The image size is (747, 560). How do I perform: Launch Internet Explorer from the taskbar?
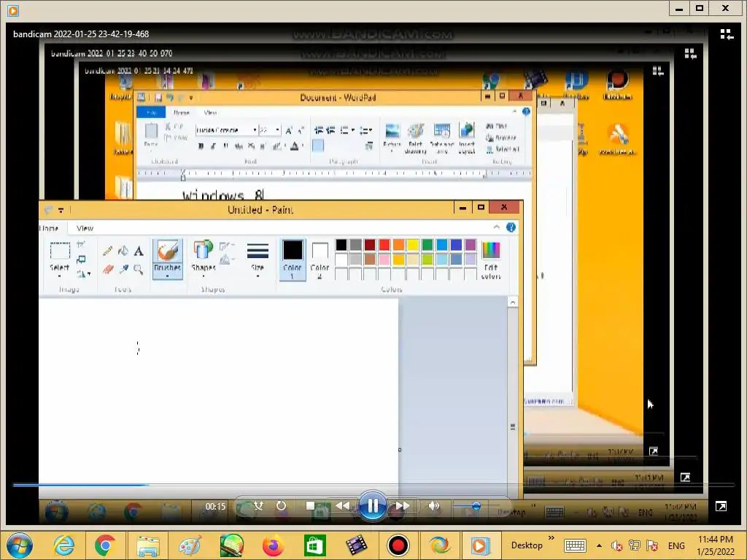(x=64, y=545)
